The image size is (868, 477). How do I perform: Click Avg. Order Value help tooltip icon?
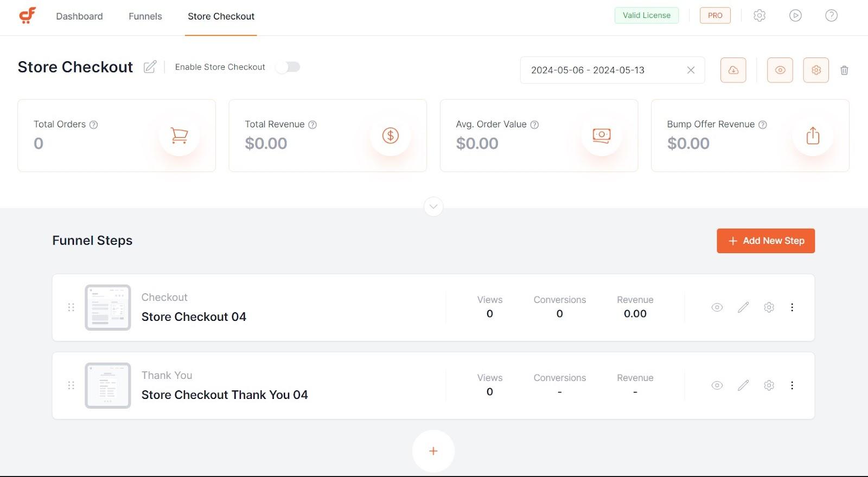[x=534, y=125]
